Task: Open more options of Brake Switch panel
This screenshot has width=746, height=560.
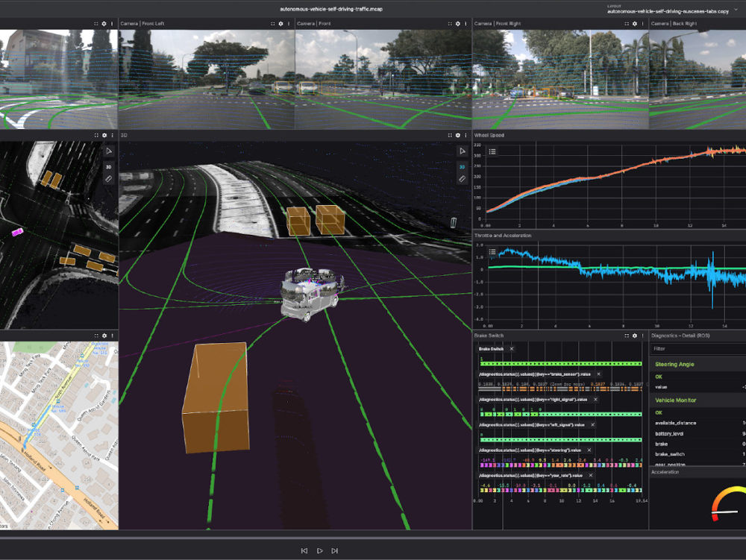Action: pyautogui.click(x=643, y=336)
